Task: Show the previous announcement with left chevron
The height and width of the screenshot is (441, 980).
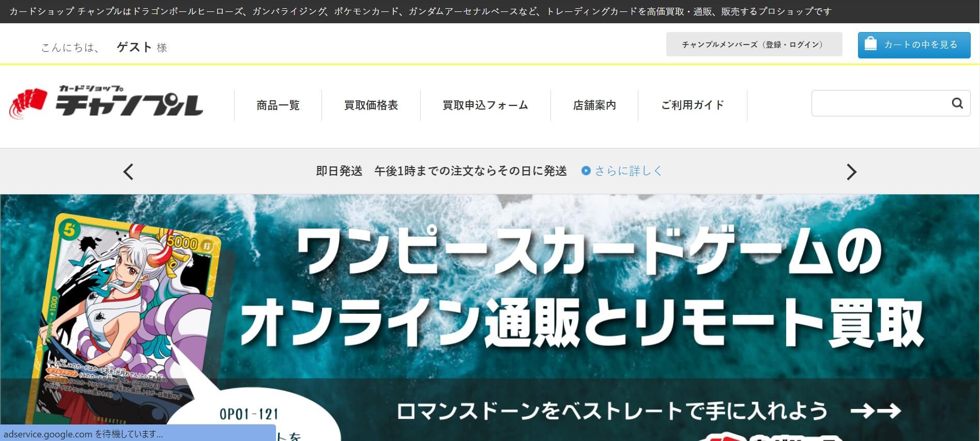Action: (x=129, y=172)
